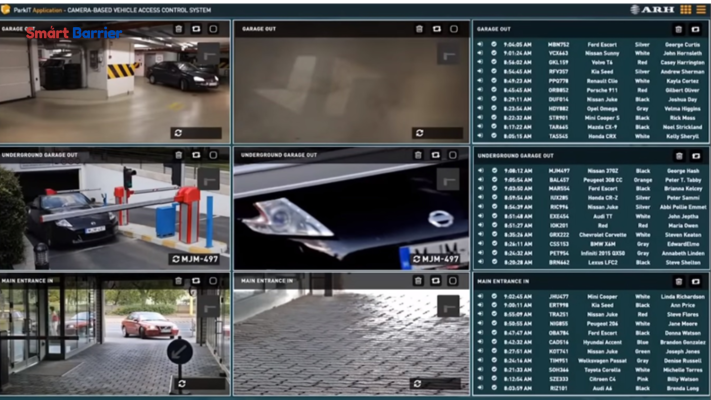Toggle square checkbox on Main Entrance In video
Screen dimensions: 711x400
coord(213,281)
